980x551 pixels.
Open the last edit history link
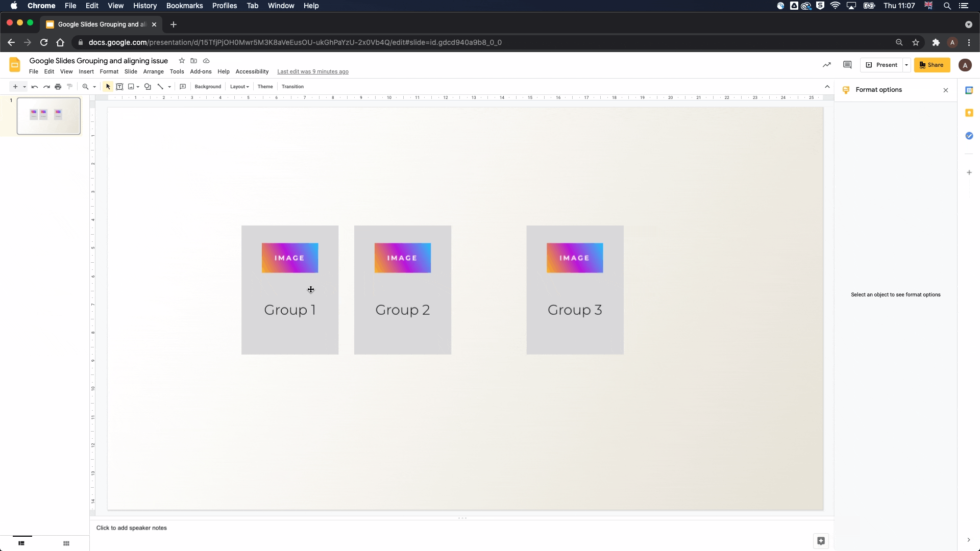313,71
